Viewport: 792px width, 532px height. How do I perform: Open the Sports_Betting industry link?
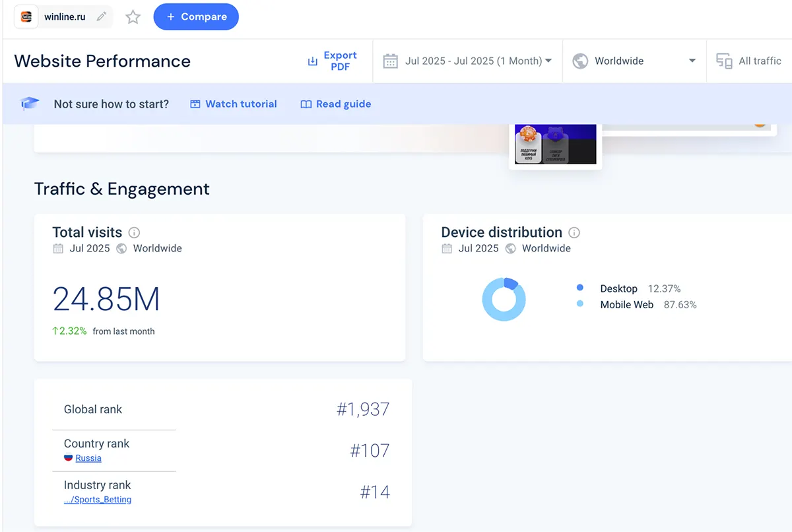pos(98,500)
